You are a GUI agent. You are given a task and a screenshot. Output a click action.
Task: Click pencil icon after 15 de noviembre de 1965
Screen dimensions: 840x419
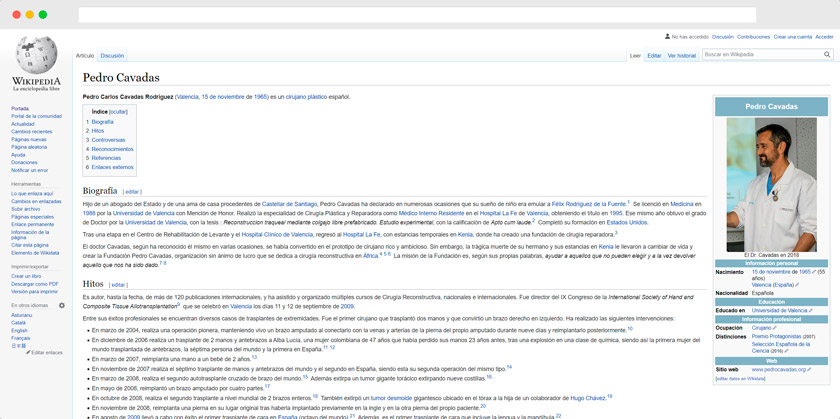(x=814, y=272)
